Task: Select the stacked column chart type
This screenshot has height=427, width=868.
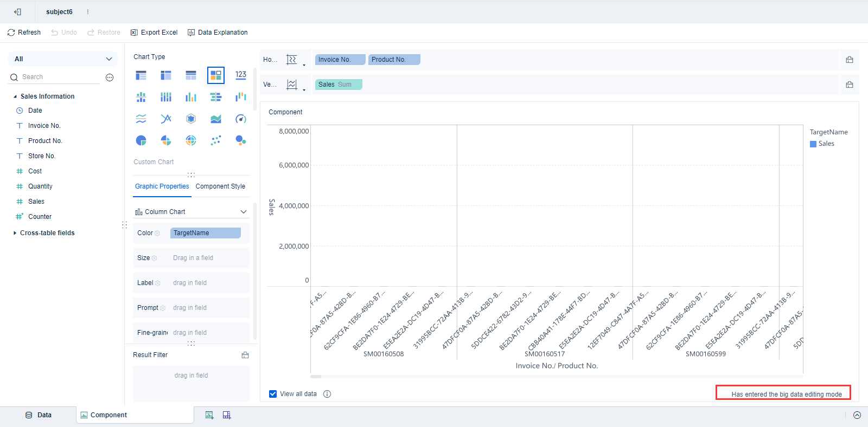Action: click(x=141, y=97)
